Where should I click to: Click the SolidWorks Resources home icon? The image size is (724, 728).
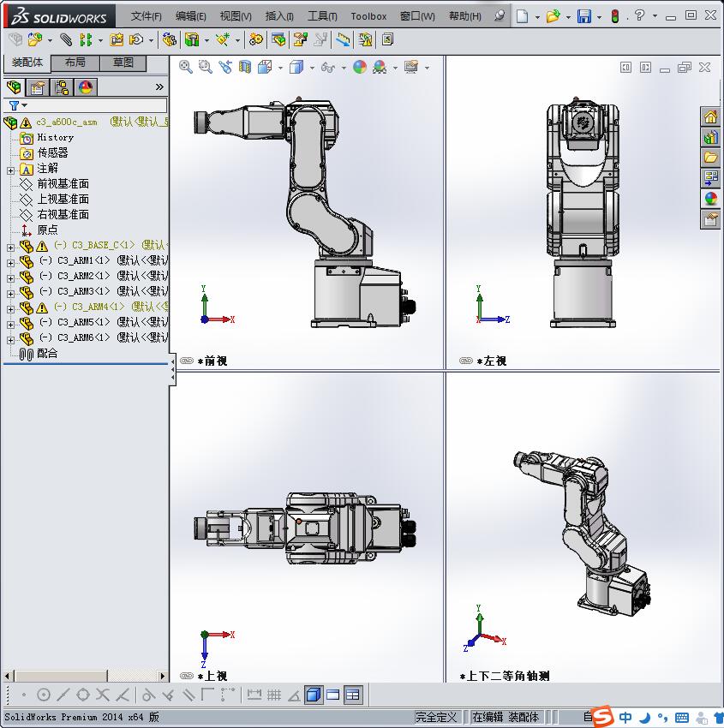710,117
